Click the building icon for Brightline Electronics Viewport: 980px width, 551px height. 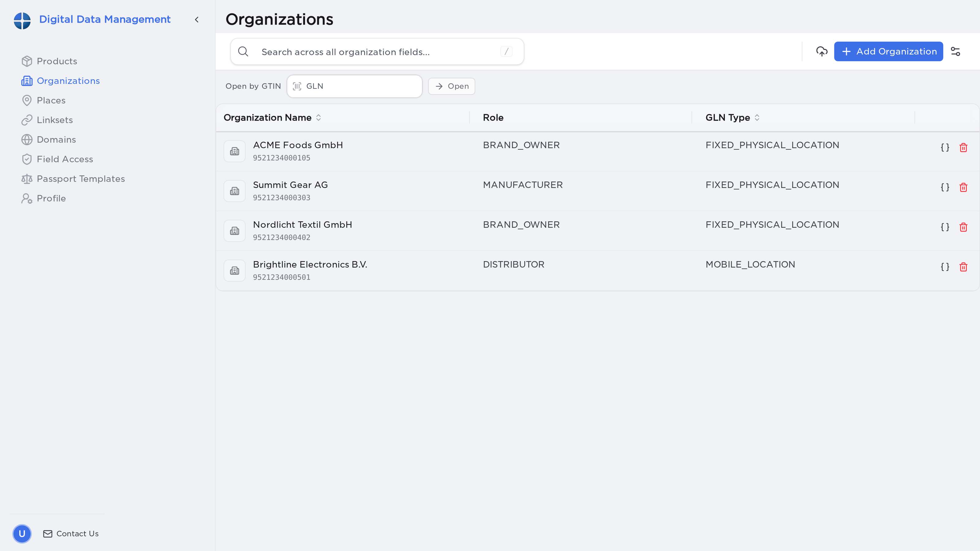tap(234, 271)
